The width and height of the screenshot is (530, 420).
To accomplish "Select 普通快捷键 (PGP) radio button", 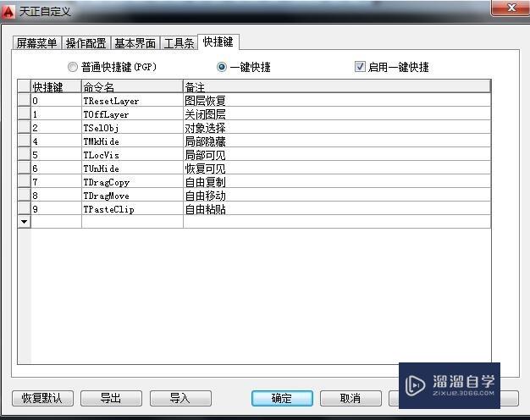I will pyautogui.click(x=113, y=67).
